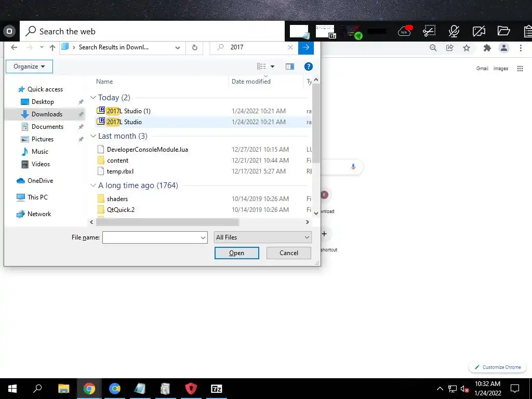
Task: Sort by Date modified column header
Action: coord(251,82)
